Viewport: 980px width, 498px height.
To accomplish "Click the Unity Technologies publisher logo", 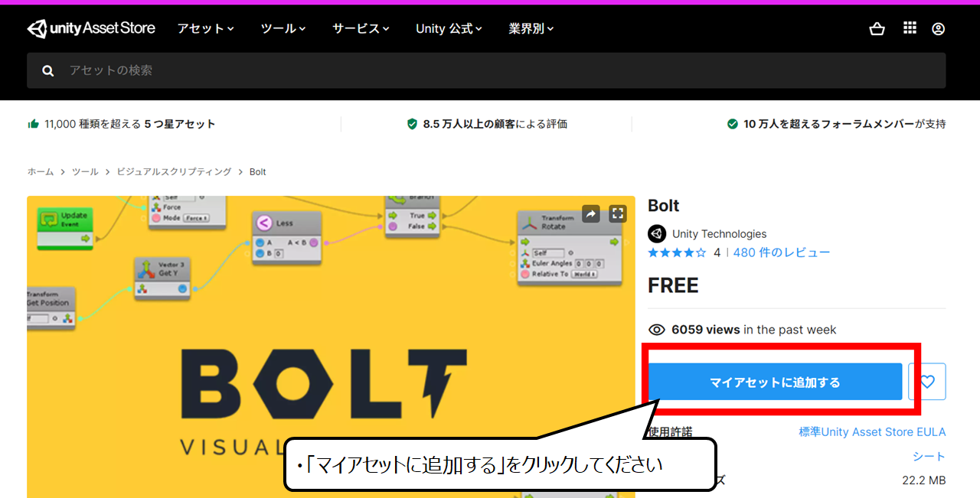I will 657,234.
